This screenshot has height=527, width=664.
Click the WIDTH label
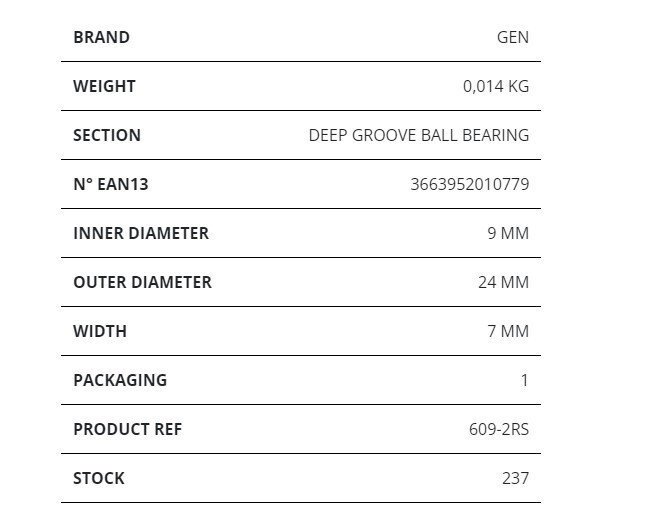(x=100, y=331)
